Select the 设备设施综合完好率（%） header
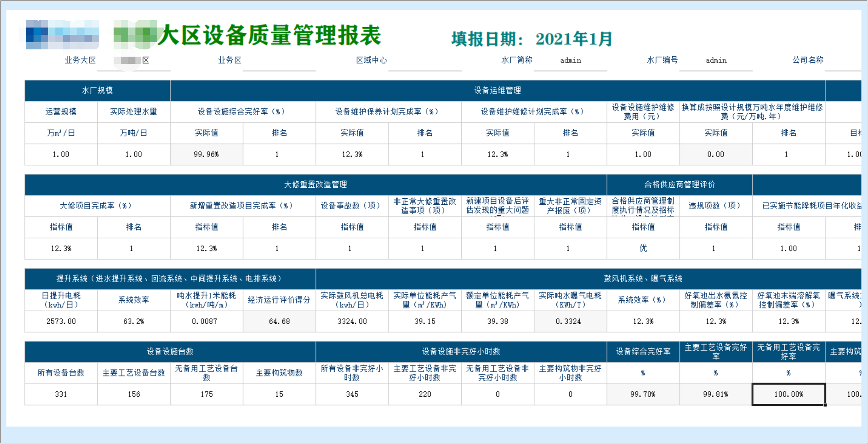 coord(243,112)
